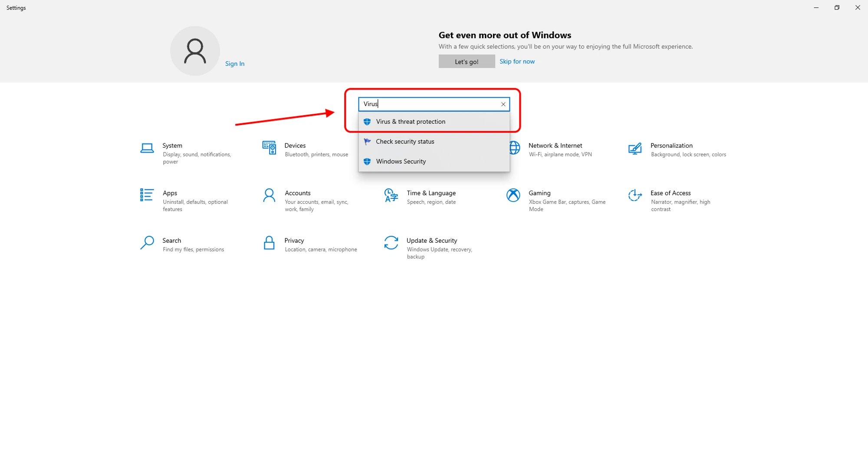Open the Privacy lock icon
This screenshot has width=868, height=469.
click(269, 243)
